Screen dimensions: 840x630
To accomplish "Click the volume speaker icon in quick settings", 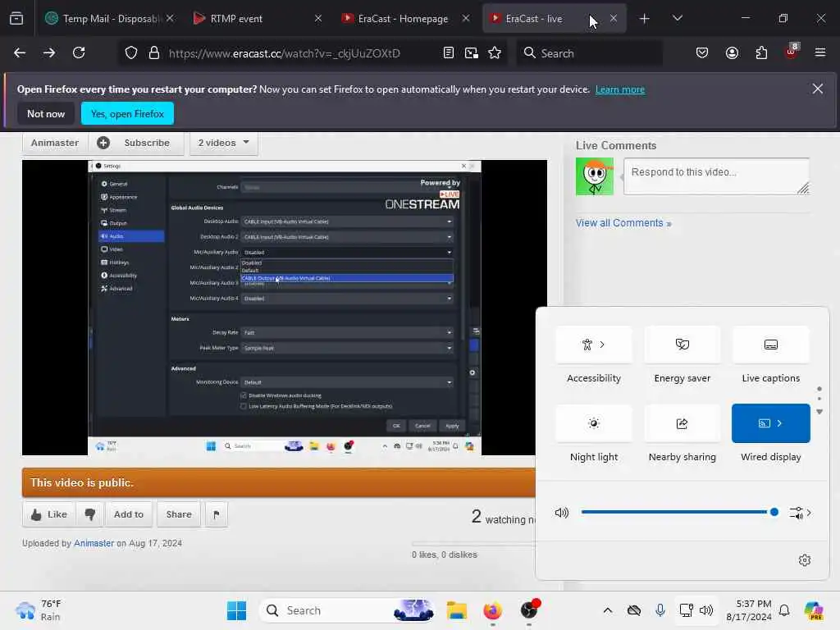I will [x=561, y=513].
